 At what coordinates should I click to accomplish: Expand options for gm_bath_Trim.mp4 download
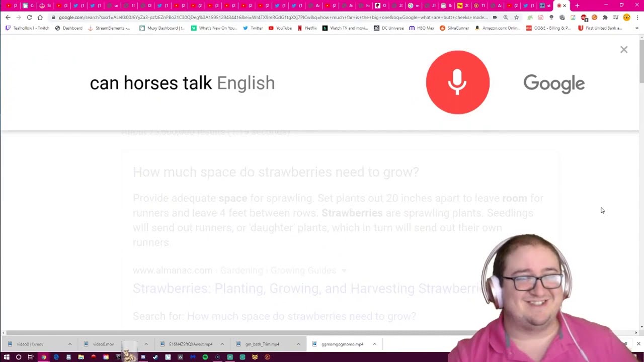(x=298, y=344)
